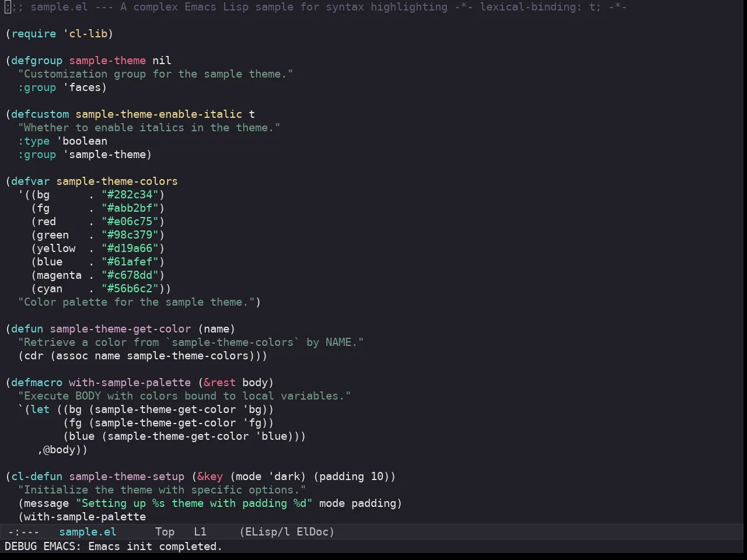Viewport: 747px width, 560px height.
Task: Click the 'defmacro' keyword
Action: pos(37,383)
